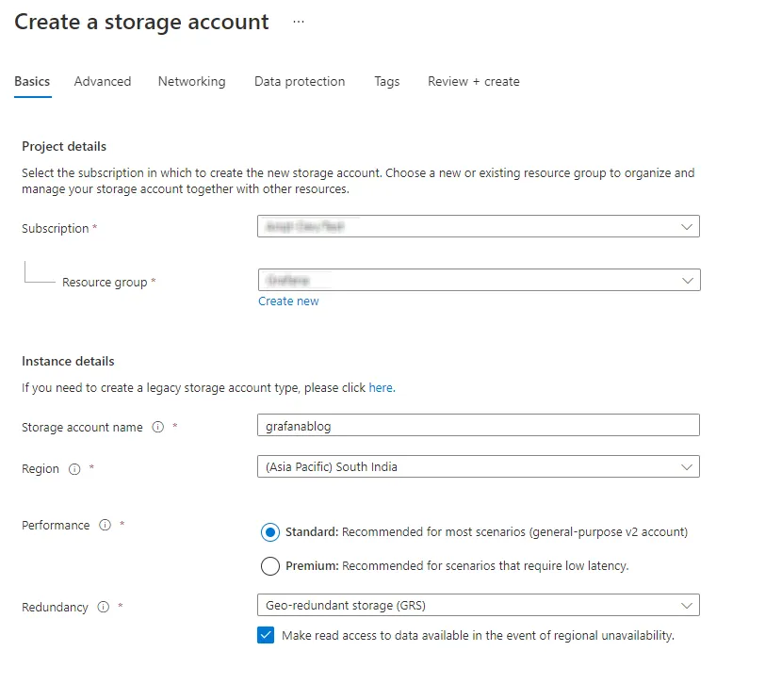Switch to the Tags tab
This screenshot has height=700, width=765.
click(x=386, y=82)
